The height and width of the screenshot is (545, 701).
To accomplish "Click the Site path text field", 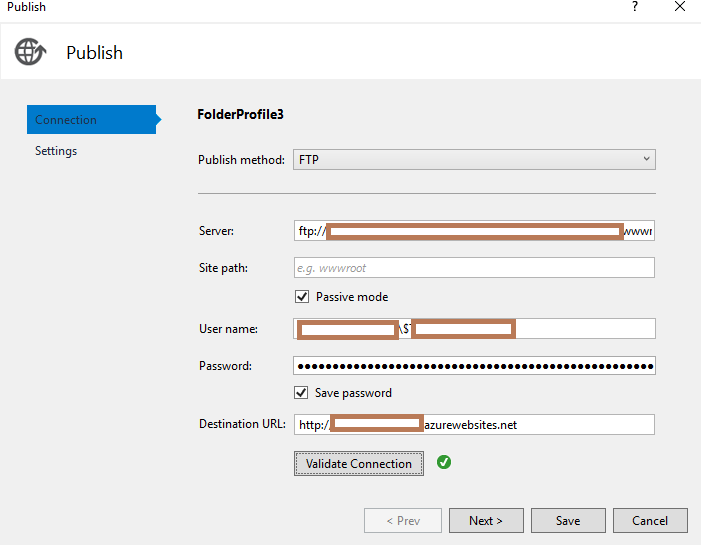I will point(474,268).
